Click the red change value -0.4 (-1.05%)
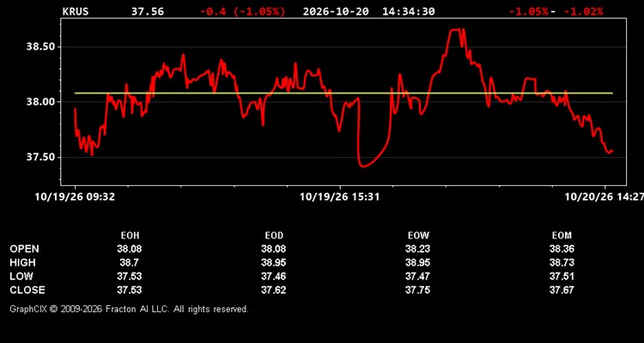The height and width of the screenshot is (343, 644). [242, 11]
